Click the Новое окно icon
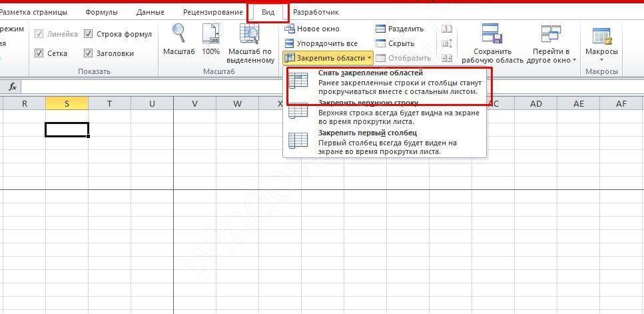This screenshot has width=644, height=314. (290, 29)
